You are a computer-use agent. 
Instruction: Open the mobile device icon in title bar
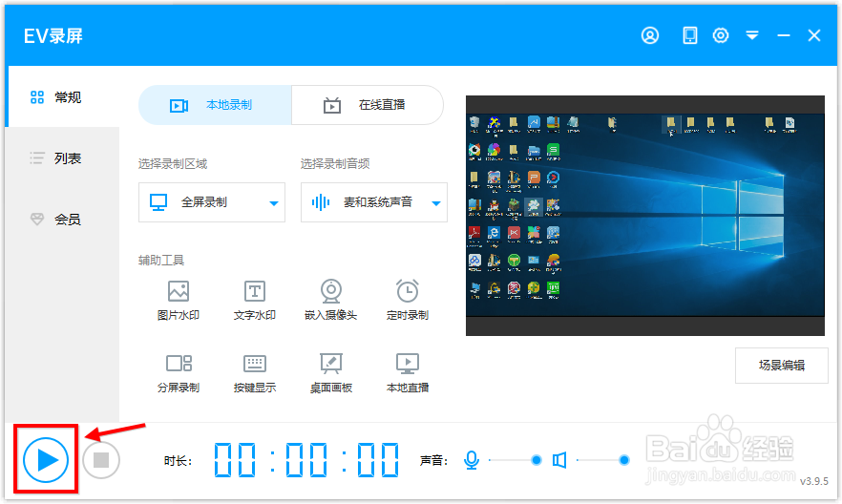tap(689, 36)
